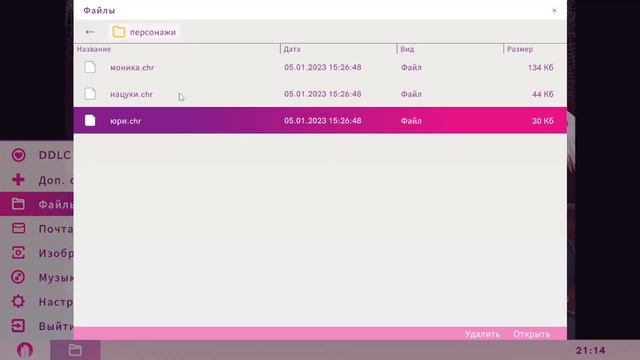Click the Файл type cell of моника.chr
The height and width of the screenshot is (360, 640).
(411, 68)
